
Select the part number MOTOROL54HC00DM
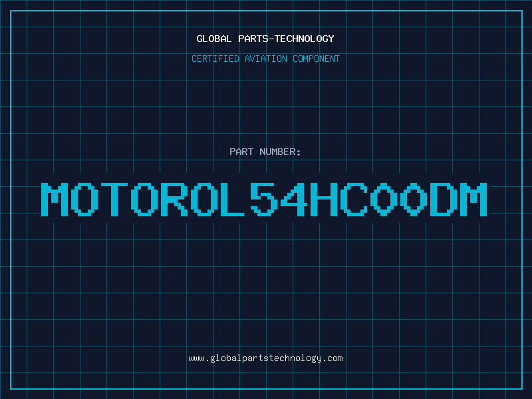click(x=264, y=199)
